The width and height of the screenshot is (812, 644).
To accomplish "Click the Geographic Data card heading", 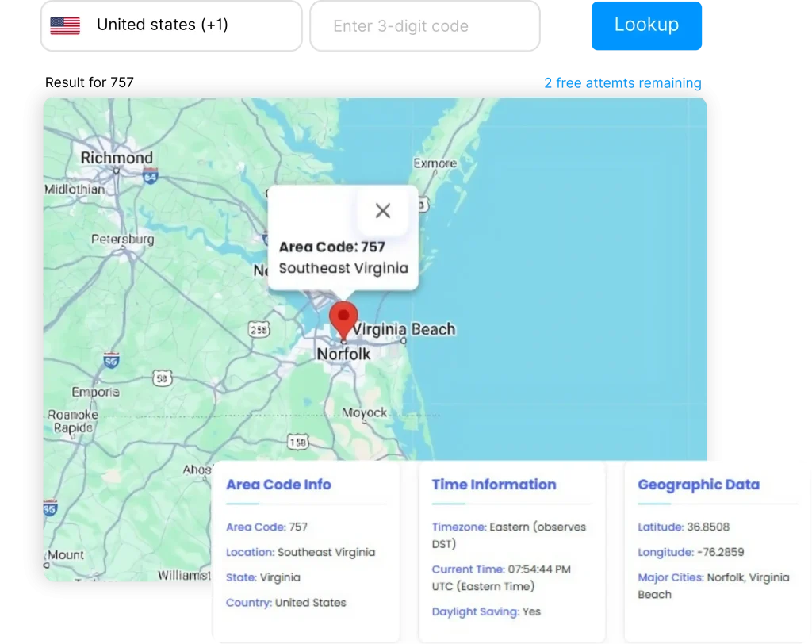I will pos(698,485).
